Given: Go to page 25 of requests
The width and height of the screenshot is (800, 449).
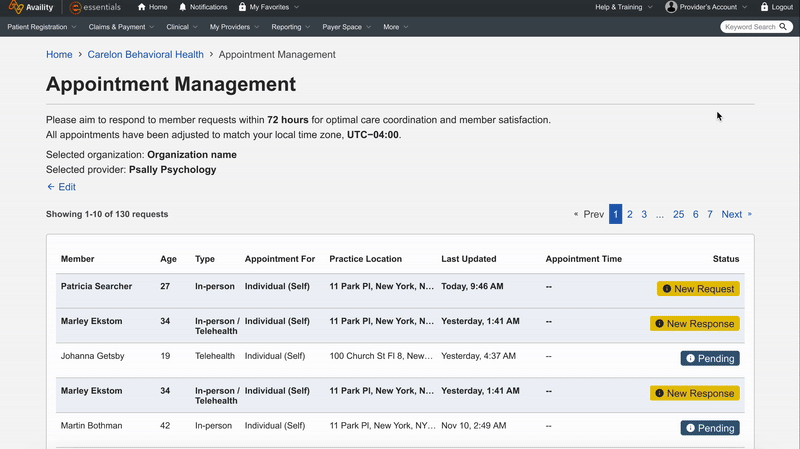Looking at the screenshot, I should click(678, 214).
